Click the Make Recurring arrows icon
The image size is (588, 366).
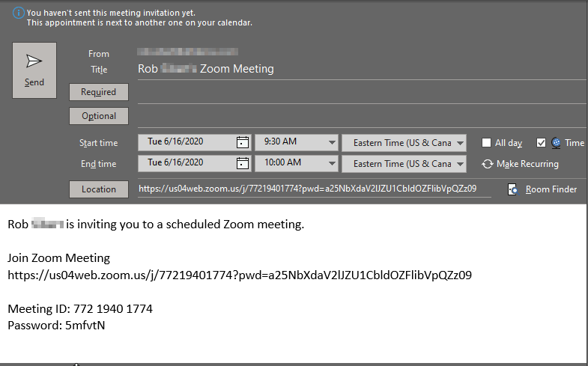(x=488, y=164)
